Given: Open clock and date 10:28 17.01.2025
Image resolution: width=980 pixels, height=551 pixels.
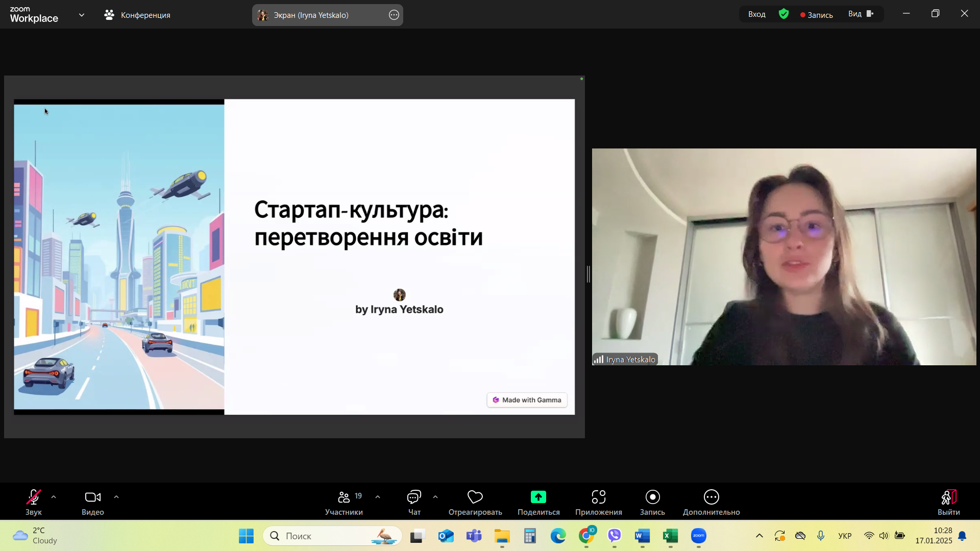Looking at the screenshot, I should [934, 536].
